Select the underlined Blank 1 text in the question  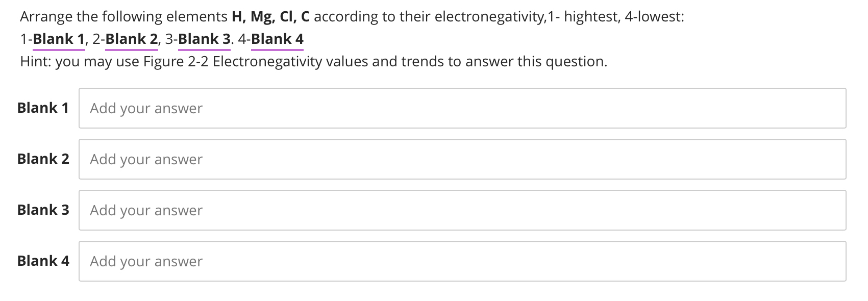[x=58, y=38]
